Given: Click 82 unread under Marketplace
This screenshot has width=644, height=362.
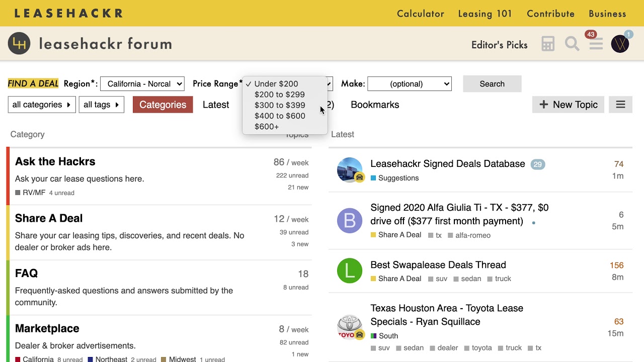Looking at the screenshot, I should (x=294, y=342).
